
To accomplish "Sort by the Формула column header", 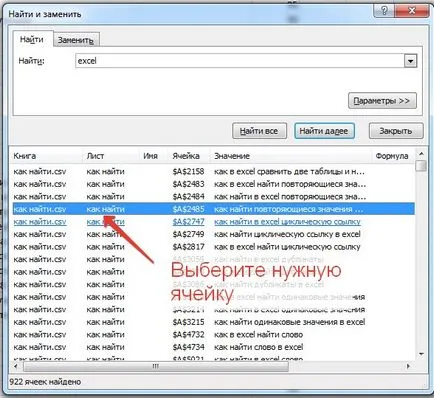I will tap(393, 156).
